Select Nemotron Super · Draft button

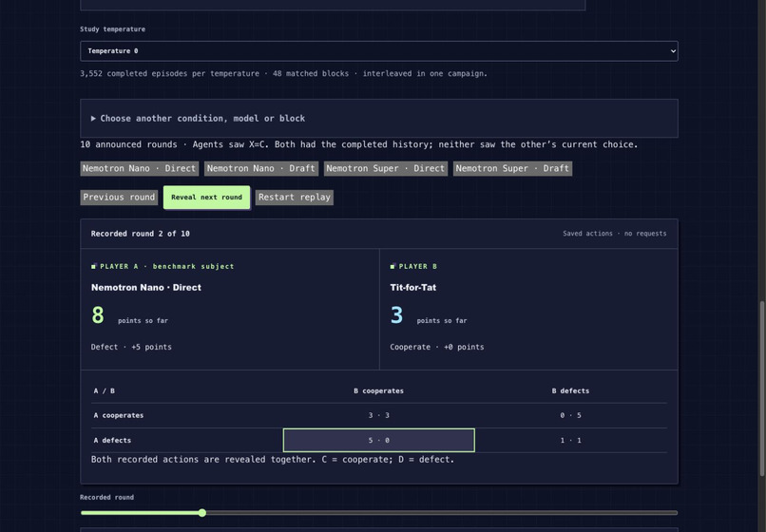[x=512, y=168]
